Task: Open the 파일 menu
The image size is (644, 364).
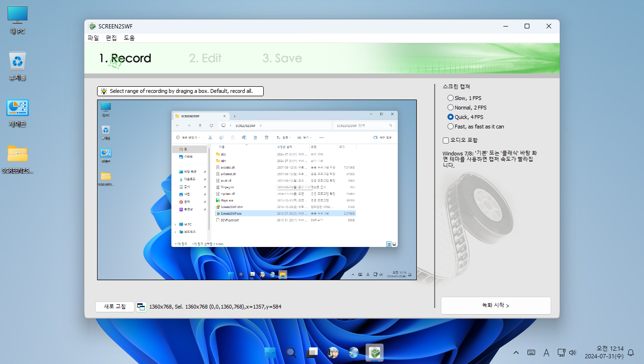Action: pos(93,38)
